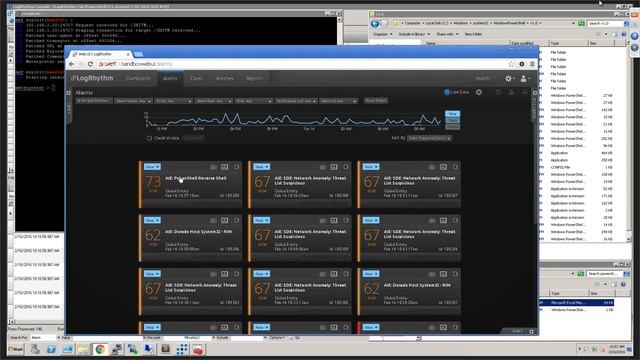The height and width of the screenshot is (360, 640).
Task: Toggle the Open series in the chart legend
Action: pos(452,120)
